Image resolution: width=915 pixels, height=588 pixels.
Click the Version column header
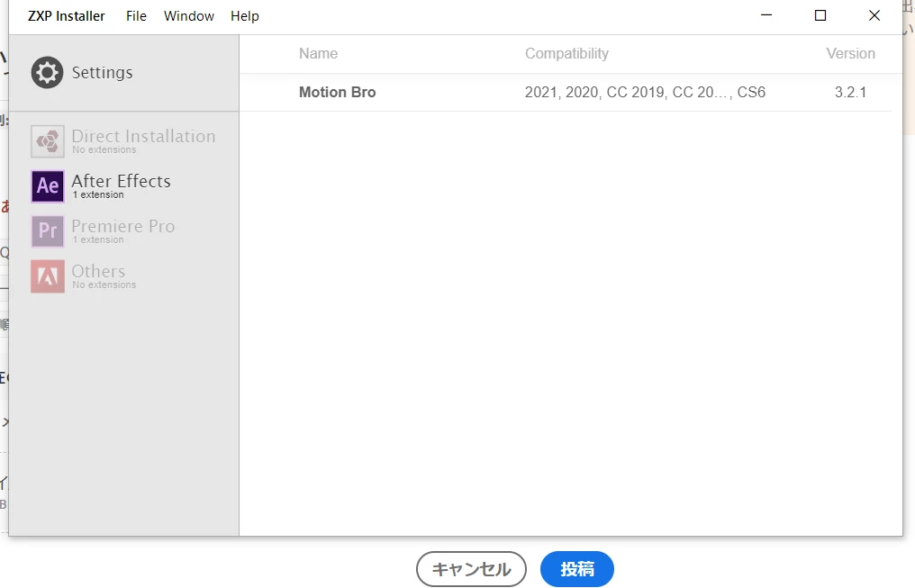[x=850, y=54]
